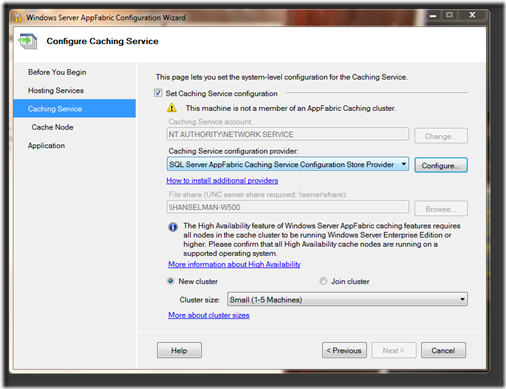Click the Configure Caching Service header icon
506x389 pixels.
pyautogui.click(x=28, y=41)
